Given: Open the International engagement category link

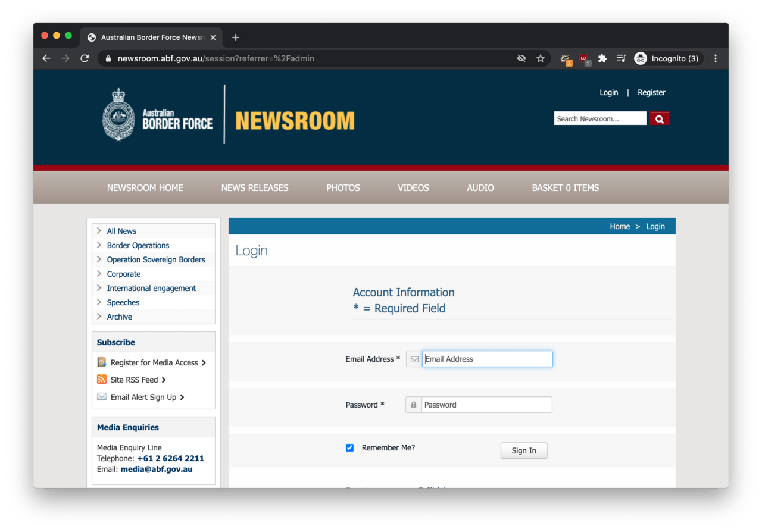Looking at the screenshot, I should 151,288.
